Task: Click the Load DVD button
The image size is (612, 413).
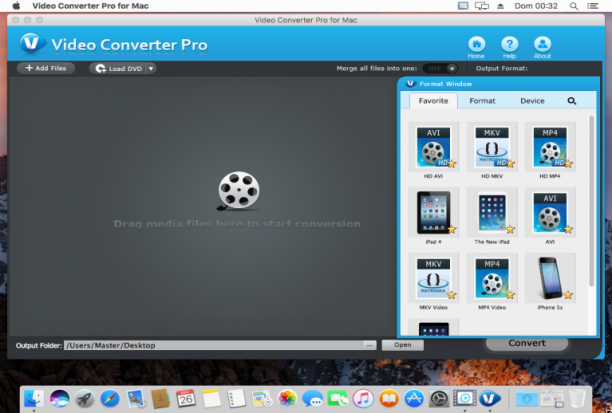Action: pos(117,68)
